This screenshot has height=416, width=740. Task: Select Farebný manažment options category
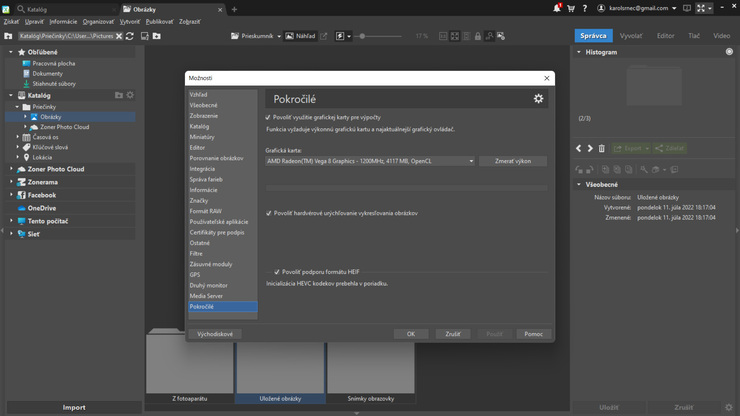pyautogui.click(x=206, y=179)
